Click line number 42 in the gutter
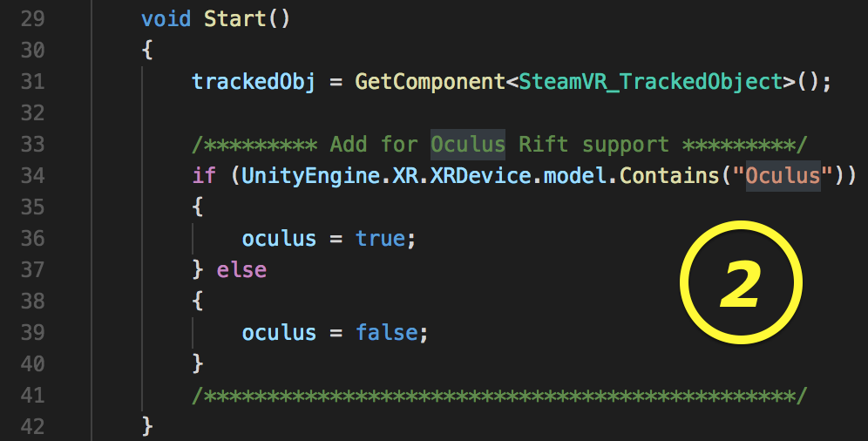The image size is (868, 441). tap(31, 426)
